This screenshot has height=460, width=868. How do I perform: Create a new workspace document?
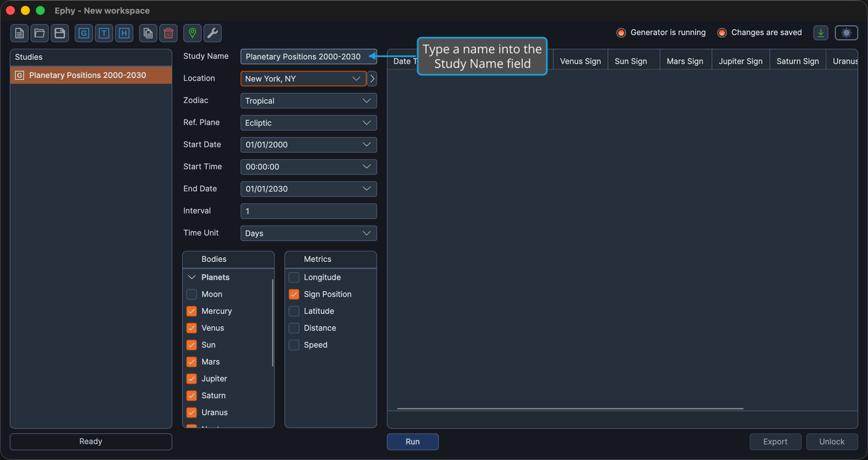pyautogui.click(x=20, y=33)
